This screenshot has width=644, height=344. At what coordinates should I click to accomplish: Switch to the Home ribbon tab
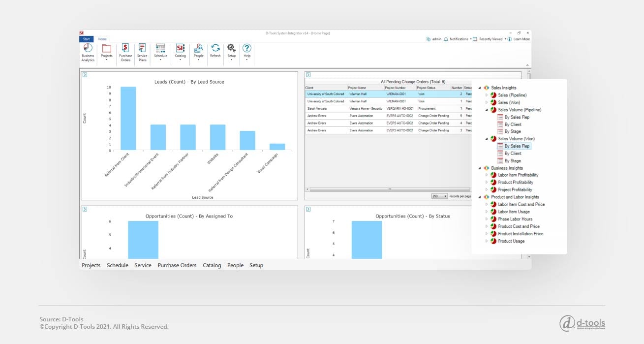coord(102,39)
